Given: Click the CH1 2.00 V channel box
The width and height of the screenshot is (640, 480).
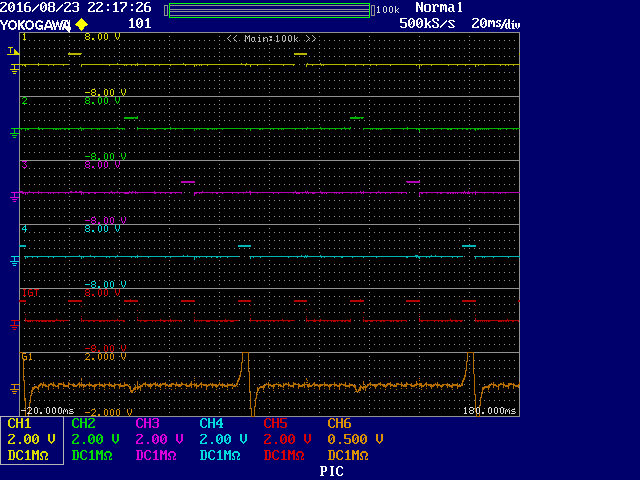Looking at the screenshot, I should (32, 440).
